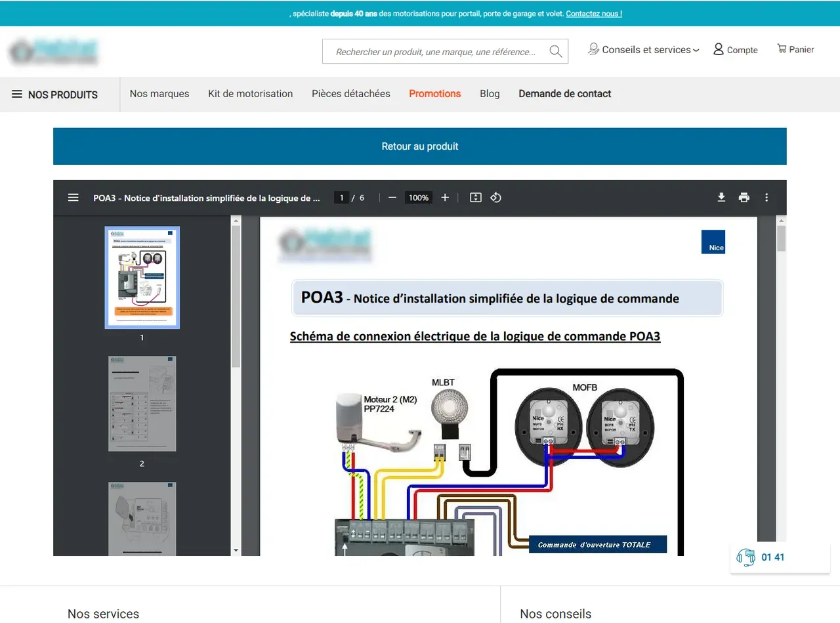Expand Conseils et services dropdown

tap(644, 49)
